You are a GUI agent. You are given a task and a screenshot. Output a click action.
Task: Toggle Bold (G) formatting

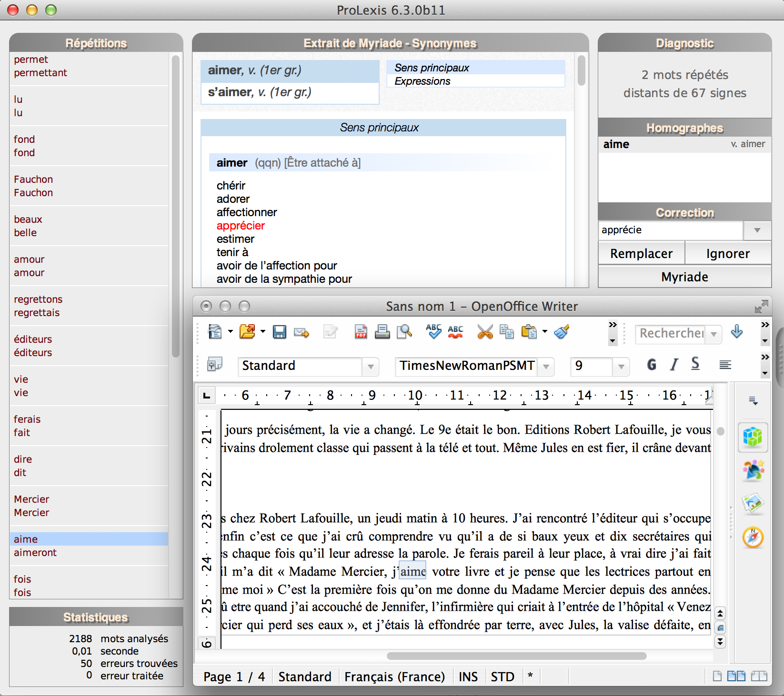pos(652,365)
